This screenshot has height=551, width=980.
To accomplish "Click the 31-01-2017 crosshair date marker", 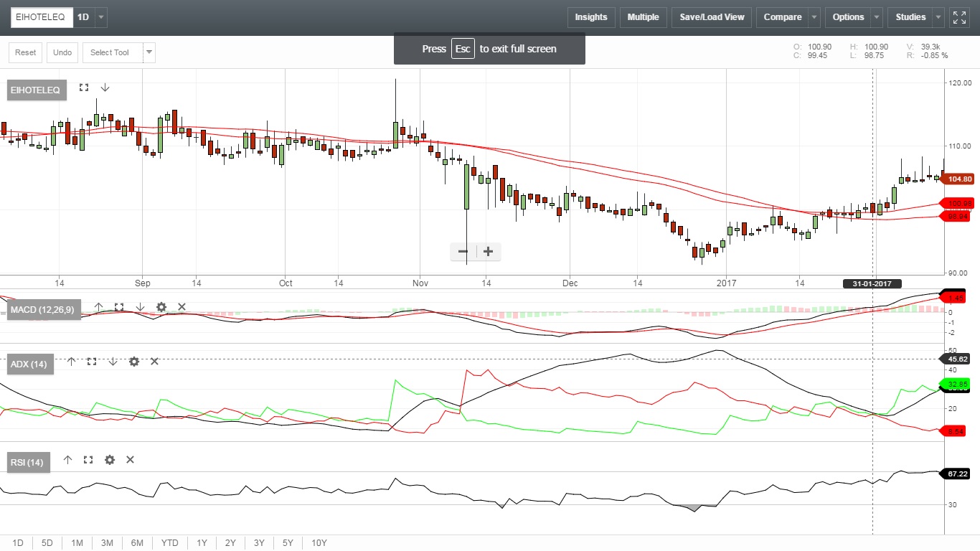I will tap(872, 283).
